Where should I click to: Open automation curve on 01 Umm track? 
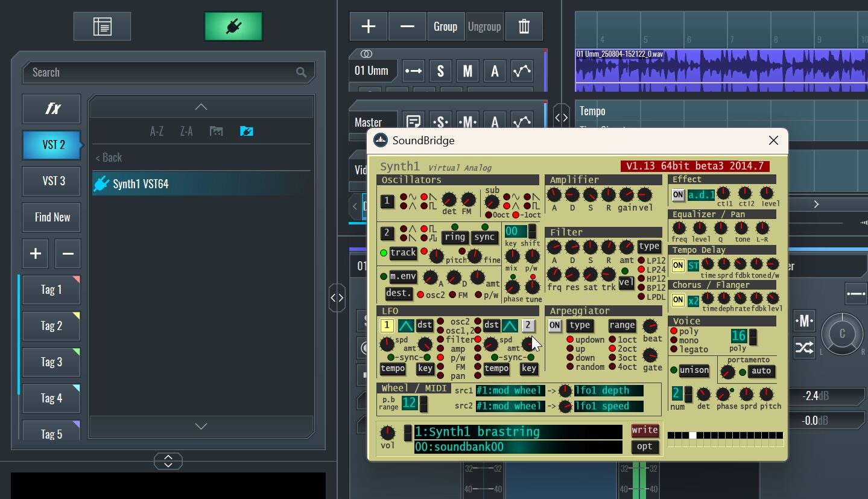pyautogui.click(x=522, y=71)
